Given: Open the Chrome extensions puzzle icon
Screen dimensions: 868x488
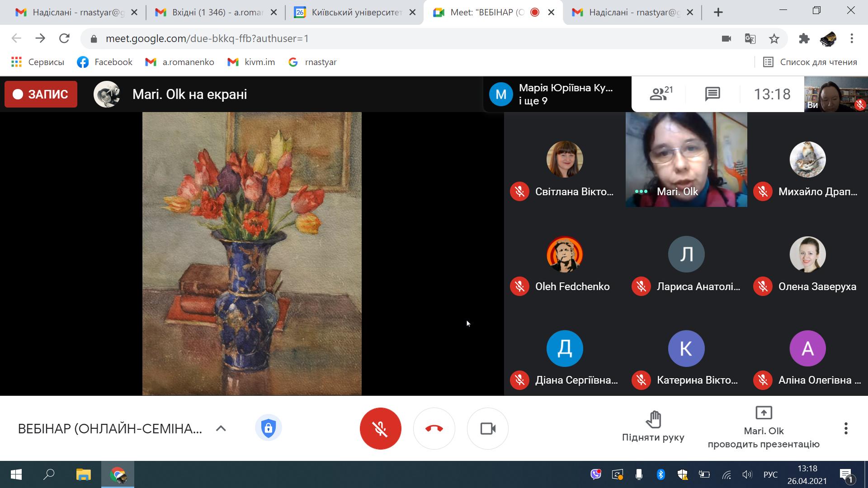Looking at the screenshot, I should click(804, 39).
